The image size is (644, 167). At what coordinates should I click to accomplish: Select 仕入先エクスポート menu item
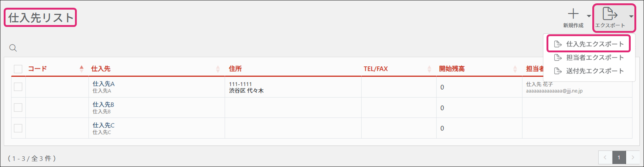595,44
